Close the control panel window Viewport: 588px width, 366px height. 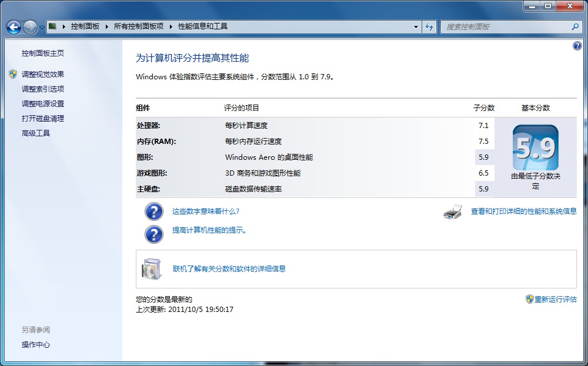[x=570, y=6]
